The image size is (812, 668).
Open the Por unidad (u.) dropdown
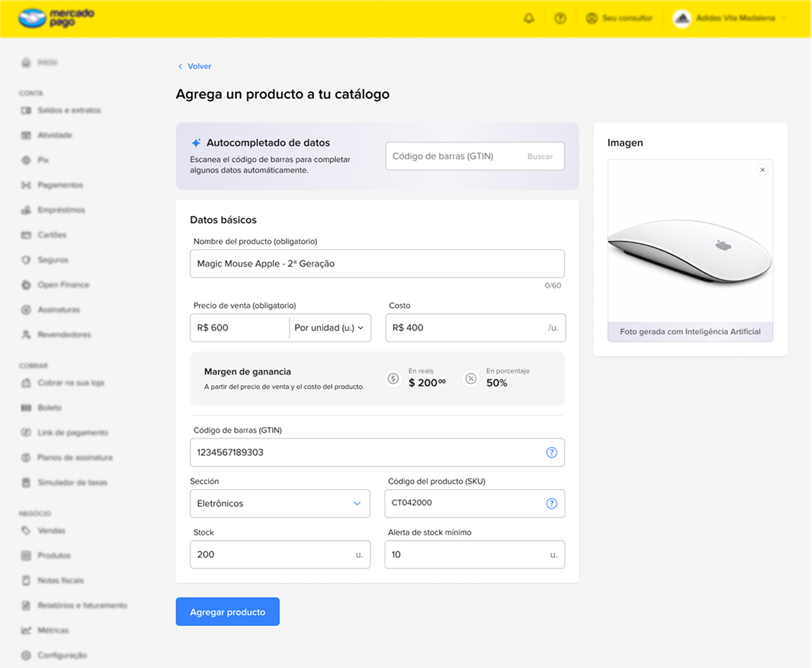pos(330,328)
